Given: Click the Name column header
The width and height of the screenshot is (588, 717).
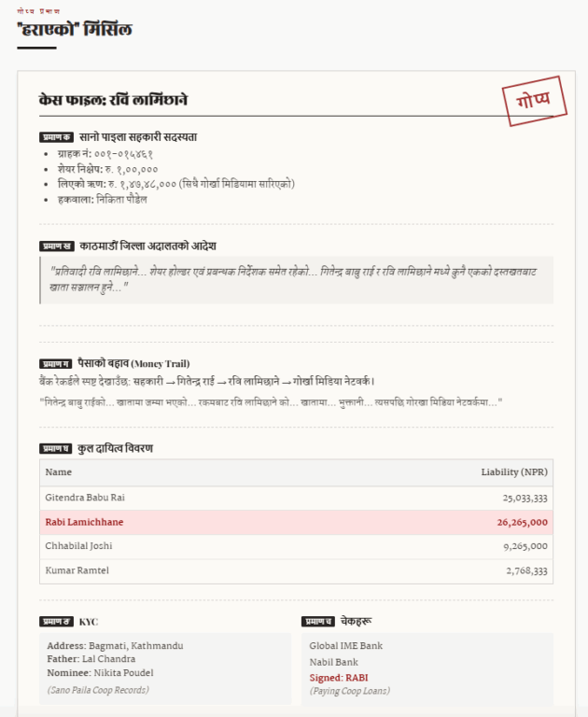Looking at the screenshot, I should pos(59,472).
